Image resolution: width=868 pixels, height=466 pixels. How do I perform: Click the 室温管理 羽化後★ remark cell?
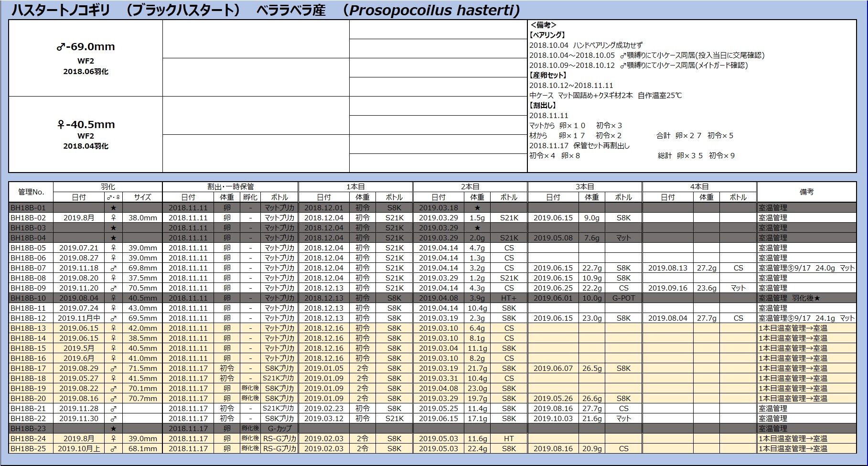click(x=806, y=298)
